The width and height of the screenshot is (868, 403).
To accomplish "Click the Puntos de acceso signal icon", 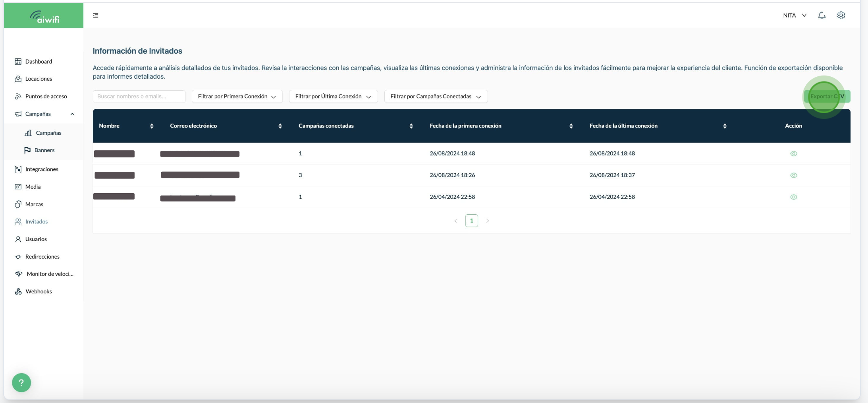I will click(18, 96).
